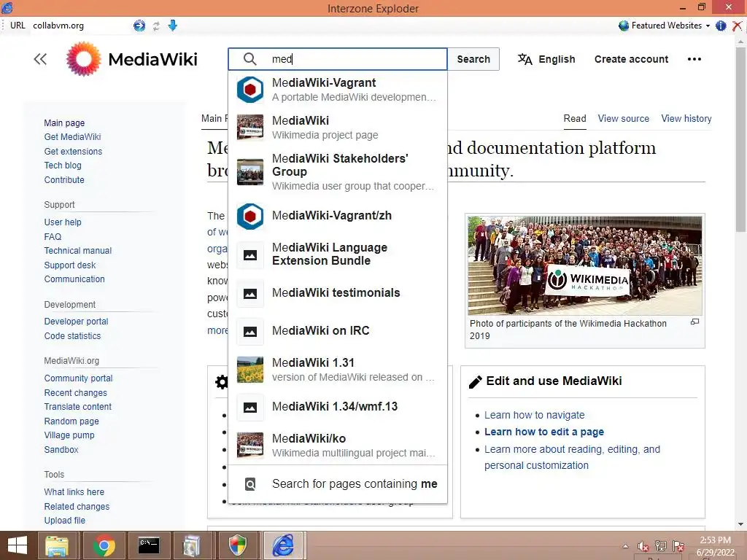Open User help sidebar link

[63, 222]
